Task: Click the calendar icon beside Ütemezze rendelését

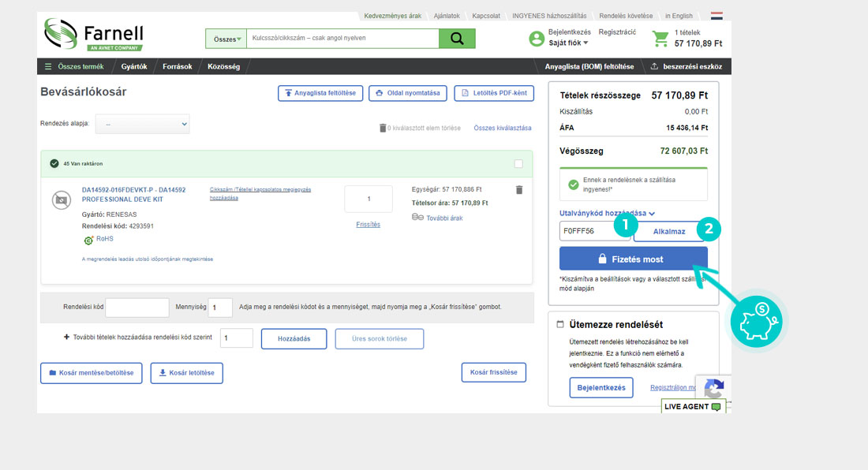Action: 560,325
